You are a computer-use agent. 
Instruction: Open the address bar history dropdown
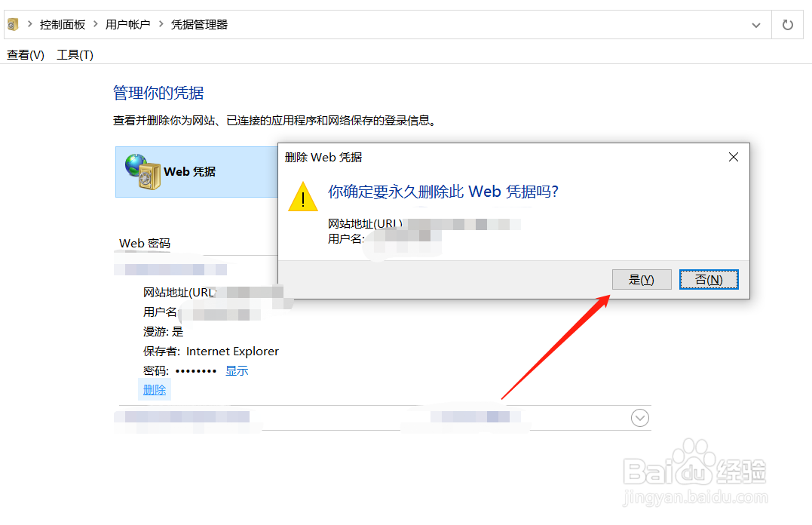pos(756,25)
